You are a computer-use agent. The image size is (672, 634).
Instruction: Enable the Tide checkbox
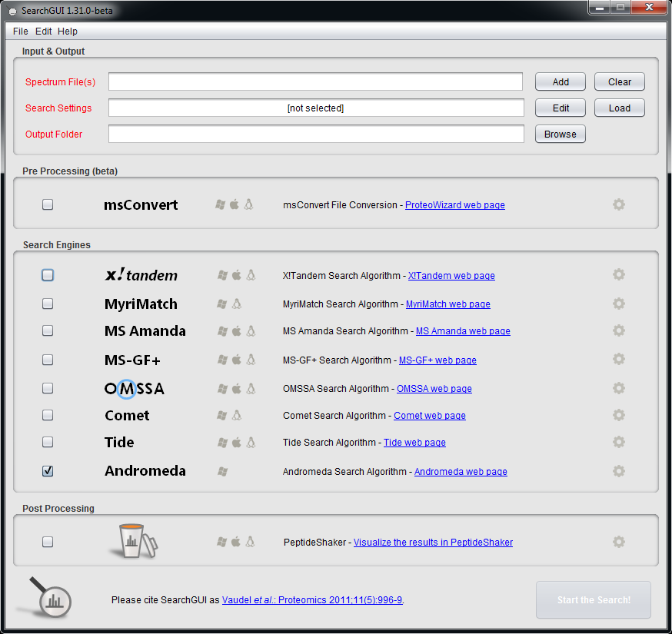48,442
